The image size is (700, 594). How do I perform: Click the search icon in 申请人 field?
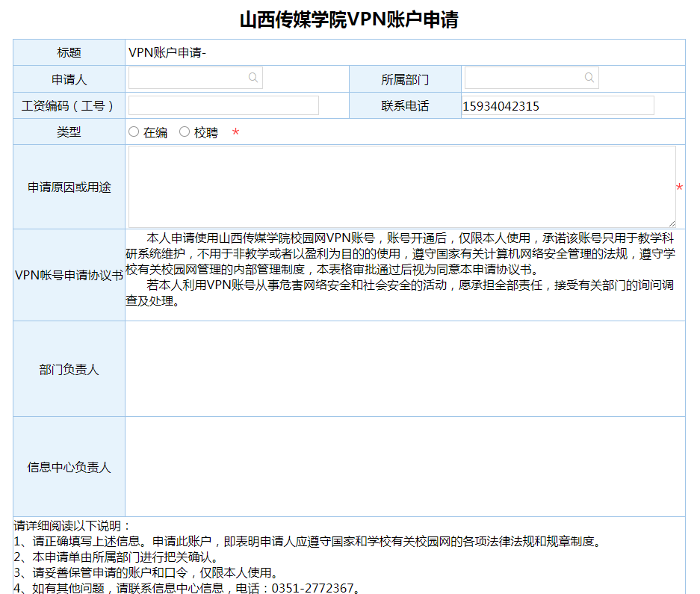tap(253, 78)
